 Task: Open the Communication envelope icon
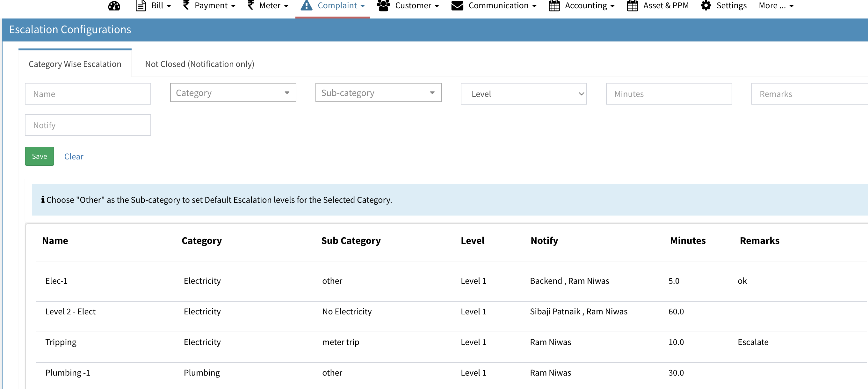pos(457,5)
